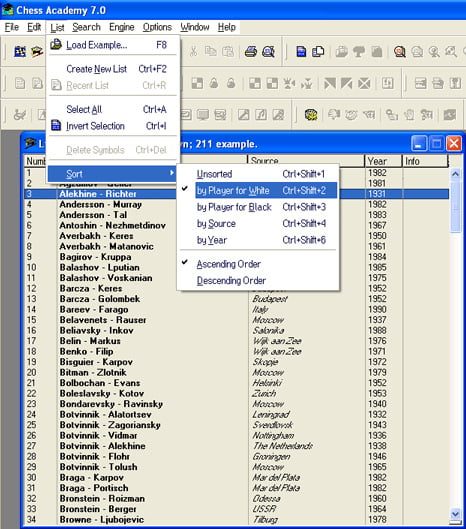The image size is (466, 529).
Task: Choose Ascending Order
Action: pos(259,264)
